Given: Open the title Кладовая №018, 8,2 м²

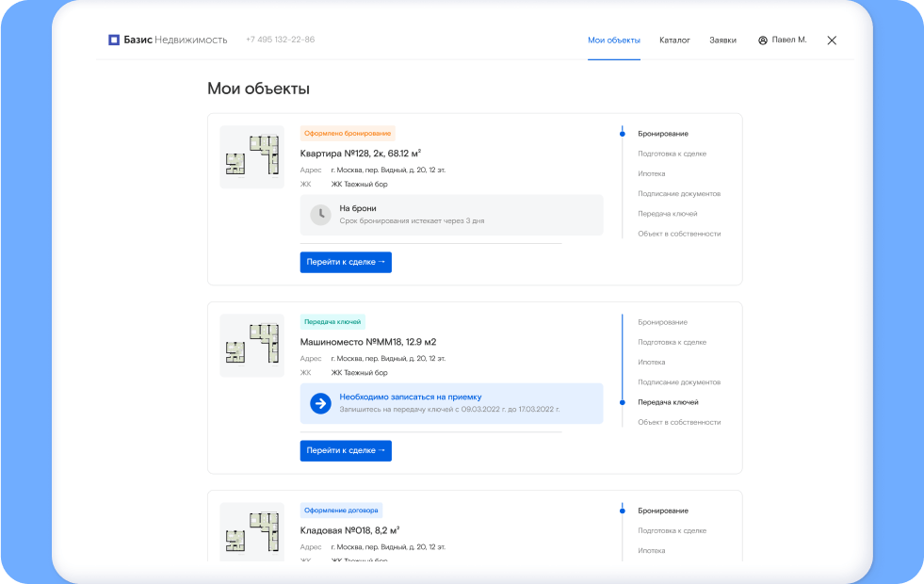Looking at the screenshot, I should pos(349,530).
